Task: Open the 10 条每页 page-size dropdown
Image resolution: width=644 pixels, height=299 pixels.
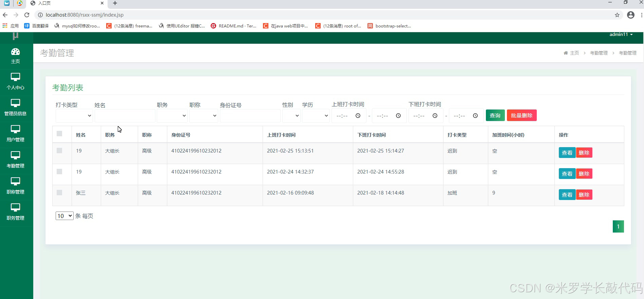Action: (x=64, y=216)
